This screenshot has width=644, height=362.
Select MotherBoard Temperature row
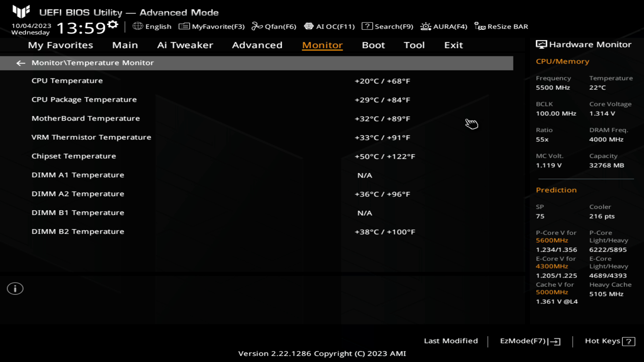click(257, 118)
